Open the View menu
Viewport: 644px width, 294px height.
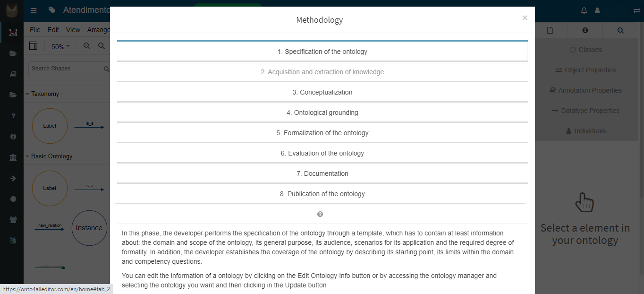click(x=73, y=30)
